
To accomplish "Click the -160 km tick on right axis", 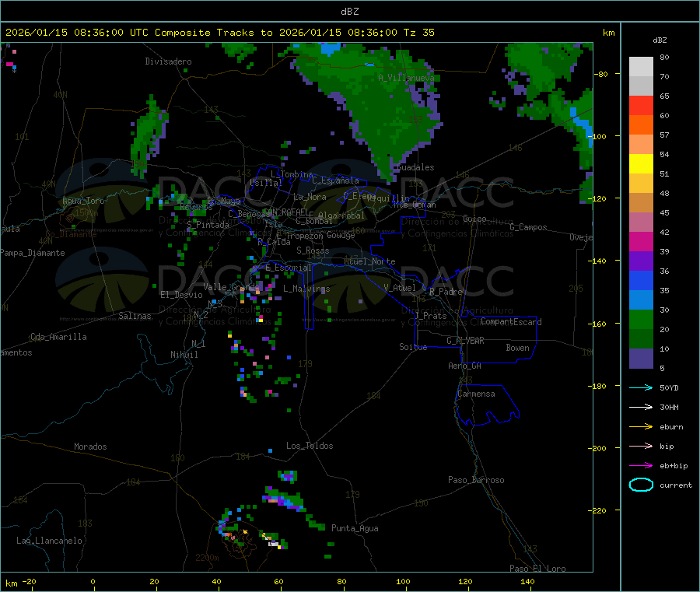I will (x=599, y=324).
